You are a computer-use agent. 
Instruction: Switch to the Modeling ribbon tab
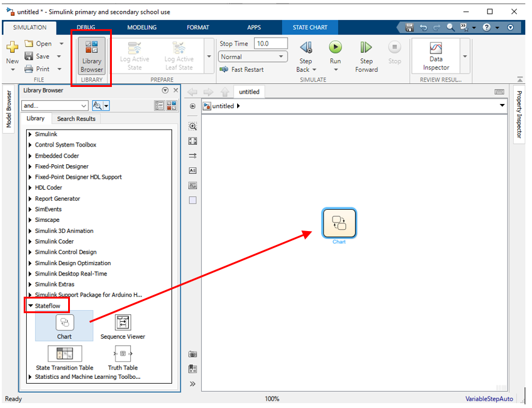pyautogui.click(x=142, y=27)
